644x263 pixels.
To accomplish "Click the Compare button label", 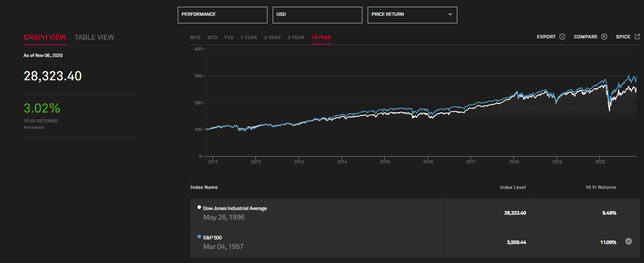I will (586, 37).
